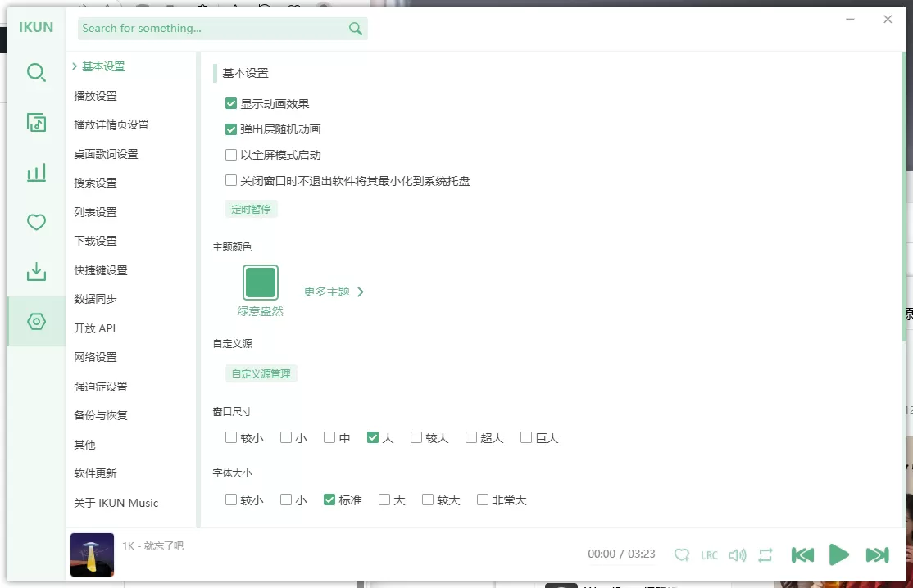
Task: Open the search page from the sidebar
Action: (x=36, y=73)
